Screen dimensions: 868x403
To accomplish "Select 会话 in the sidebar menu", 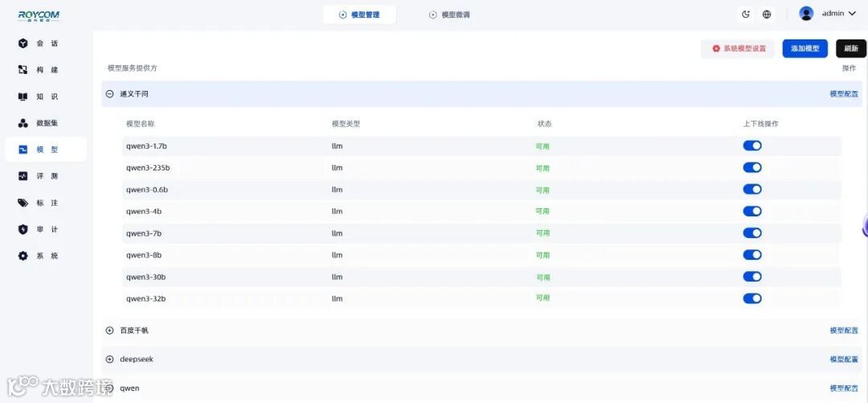I will tap(47, 43).
